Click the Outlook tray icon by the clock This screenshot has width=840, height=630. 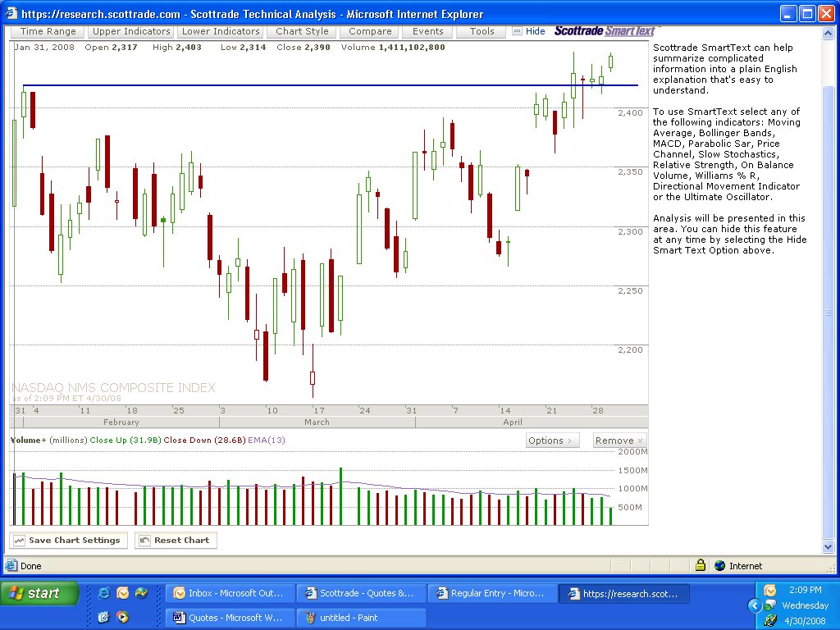pyautogui.click(x=769, y=591)
